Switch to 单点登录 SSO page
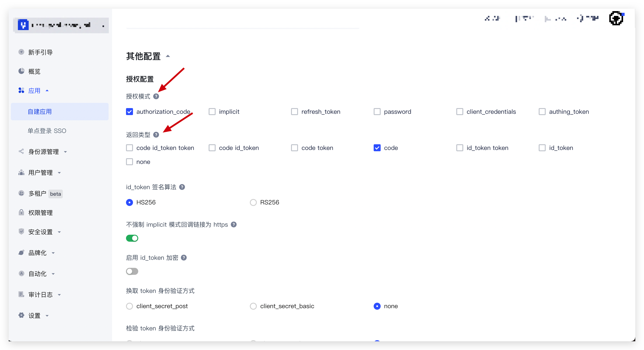 (47, 131)
